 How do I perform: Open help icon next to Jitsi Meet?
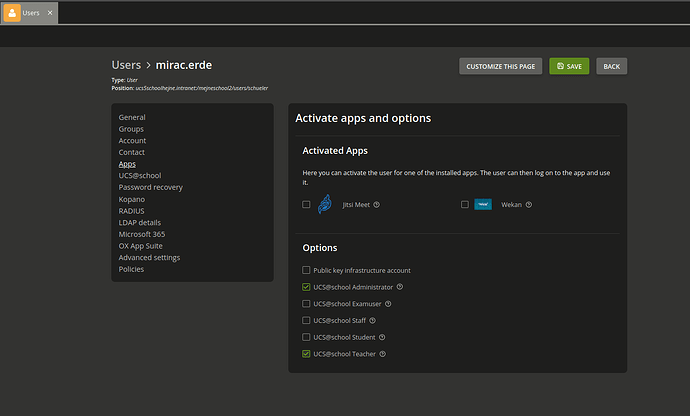click(x=377, y=205)
